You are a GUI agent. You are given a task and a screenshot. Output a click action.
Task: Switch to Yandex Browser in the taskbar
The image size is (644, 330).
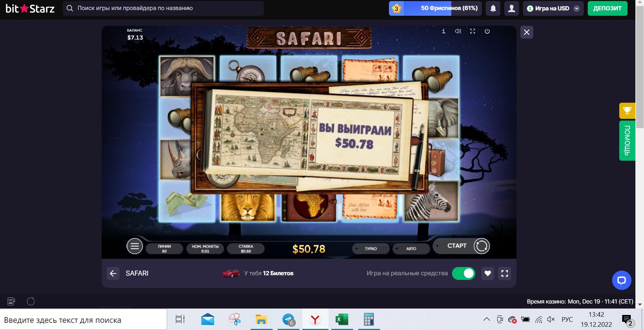pyautogui.click(x=315, y=319)
